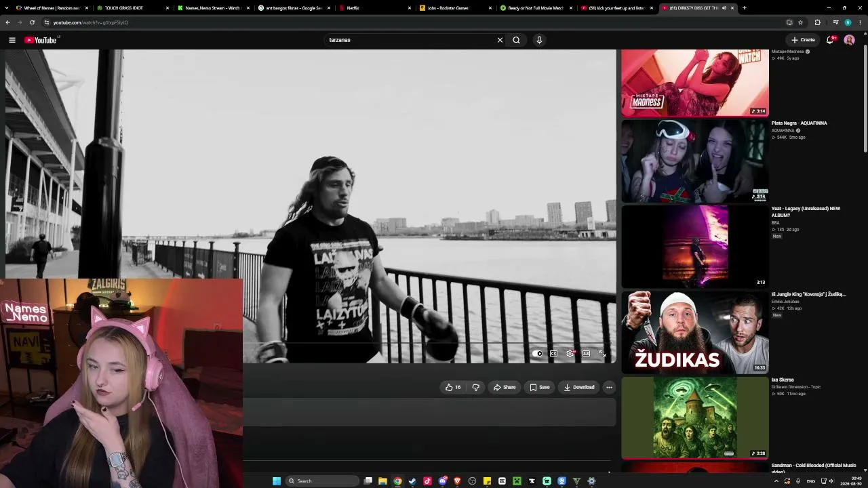868x488 pixels.
Task: Open a new browser tab
Action: tap(744, 8)
